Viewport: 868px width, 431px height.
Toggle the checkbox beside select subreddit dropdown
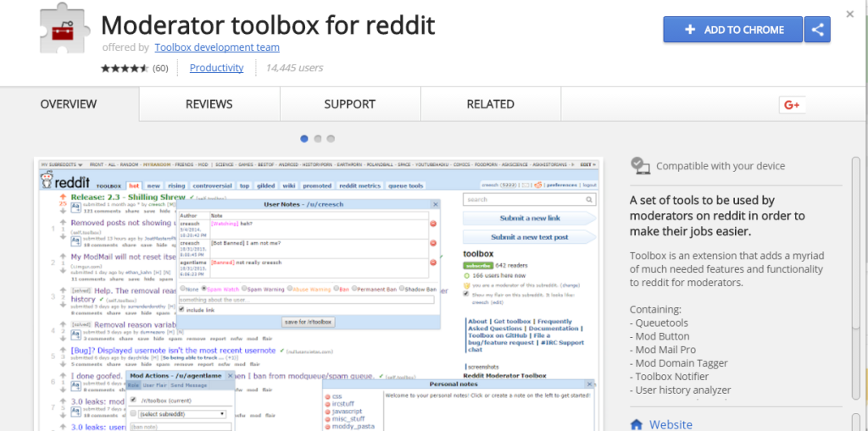tap(133, 414)
